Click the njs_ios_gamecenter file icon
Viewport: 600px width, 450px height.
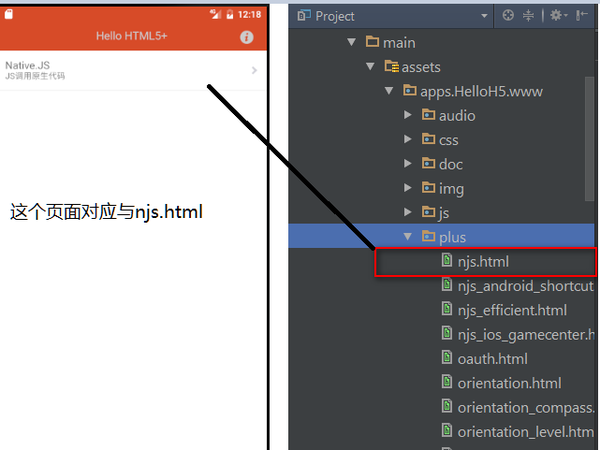point(447,333)
